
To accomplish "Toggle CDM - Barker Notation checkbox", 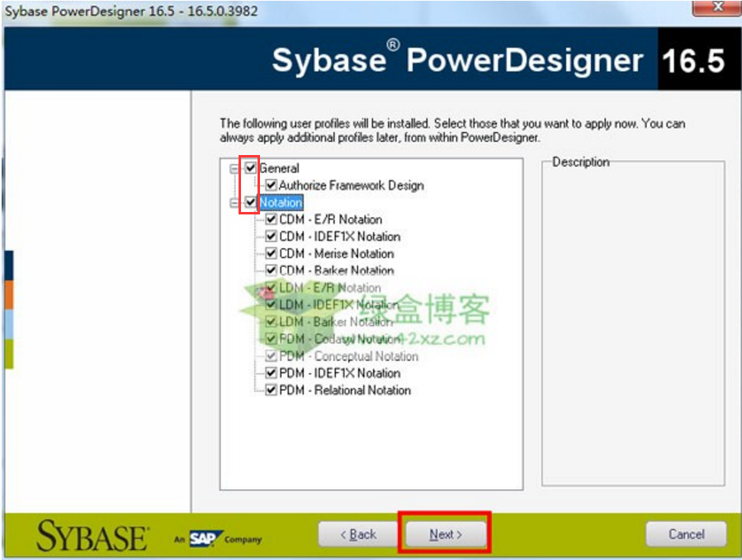I will [271, 270].
